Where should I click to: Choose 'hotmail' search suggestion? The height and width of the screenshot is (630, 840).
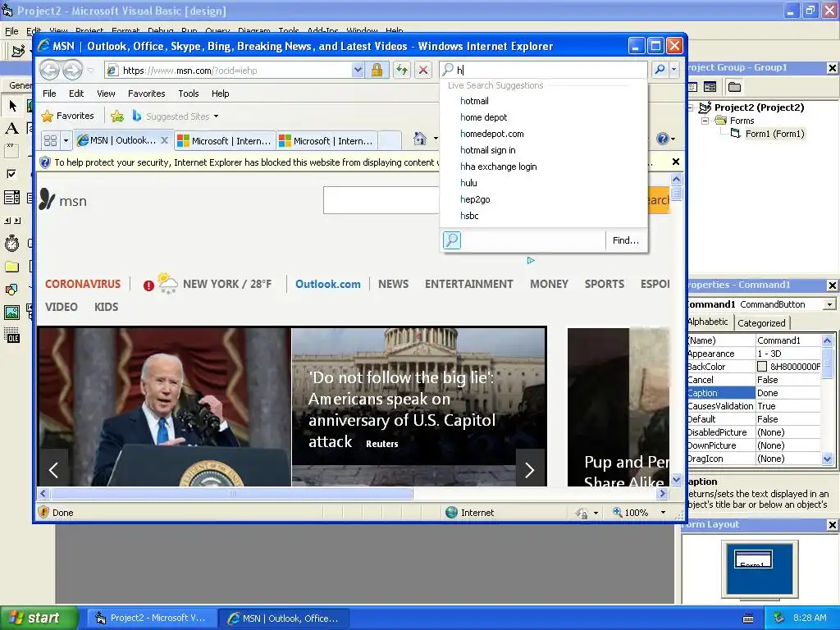474,101
